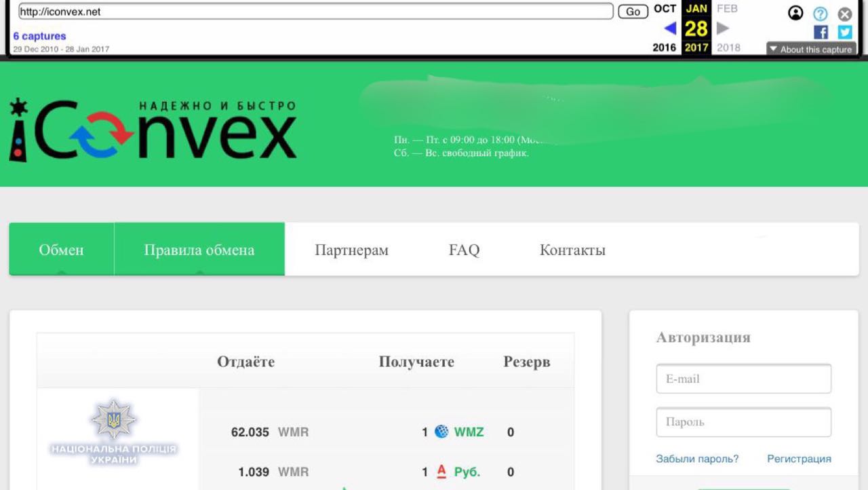Screen dimensions: 868x490
Task: Expand the About this capture dropdown
Action: click(811, 49)
